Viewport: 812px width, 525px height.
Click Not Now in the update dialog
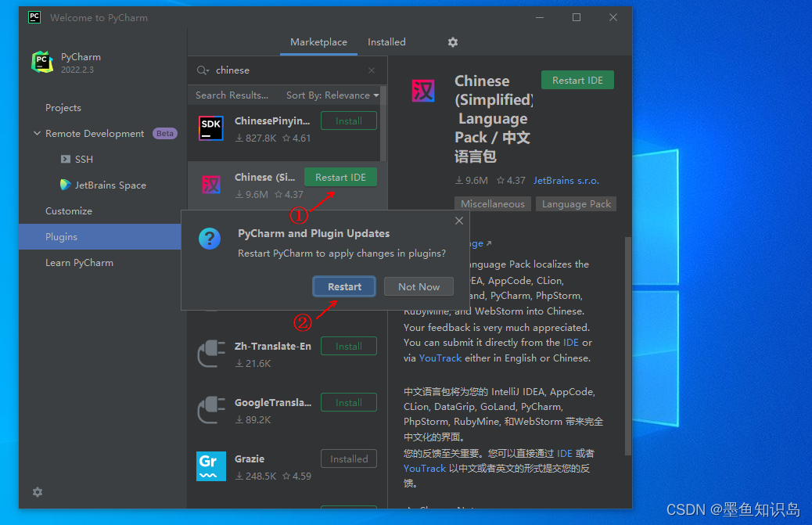pos(419,286)
